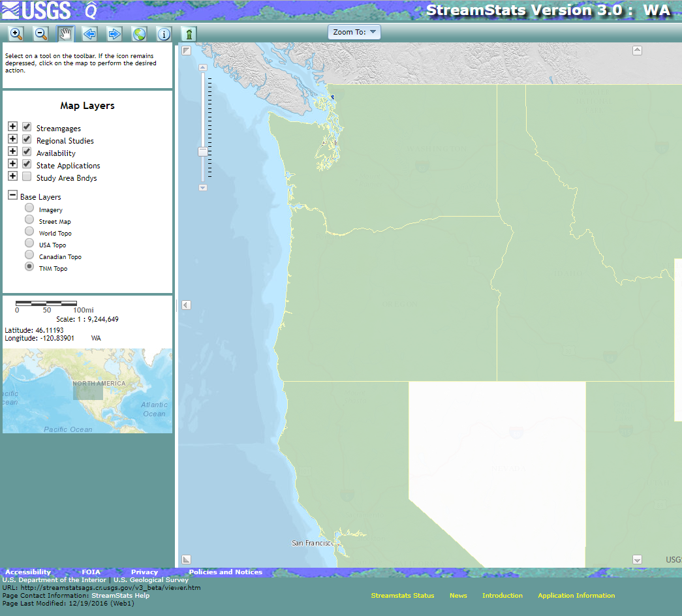Click the back extent blue arrow
Viewport: 682px width, 616px height.
[x=90, y=33]
